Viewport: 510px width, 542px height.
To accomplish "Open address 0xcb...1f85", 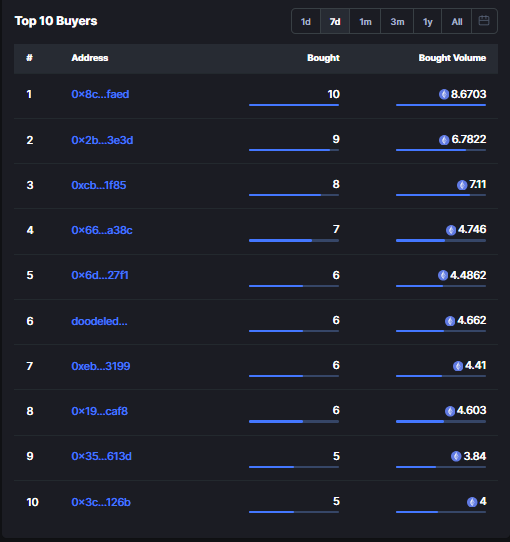I will pyautogui.click(x=99, y=185).
